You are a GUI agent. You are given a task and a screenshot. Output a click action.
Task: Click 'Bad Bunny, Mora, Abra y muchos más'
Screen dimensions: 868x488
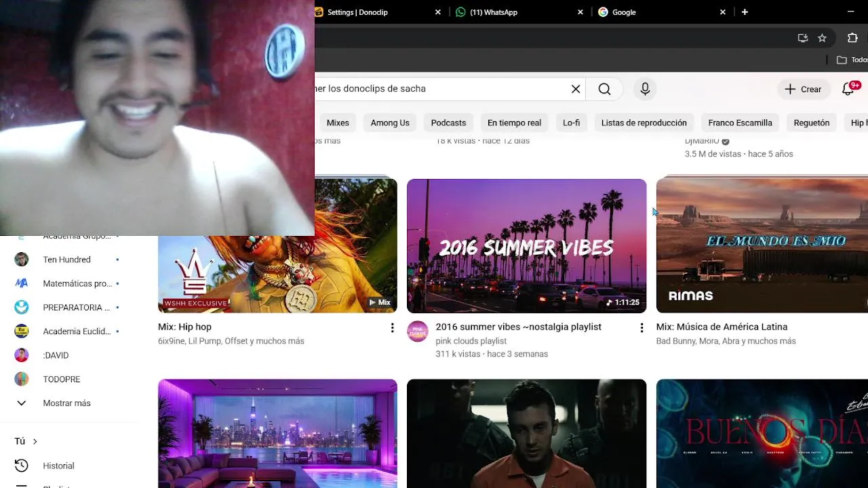pos(726,341)
